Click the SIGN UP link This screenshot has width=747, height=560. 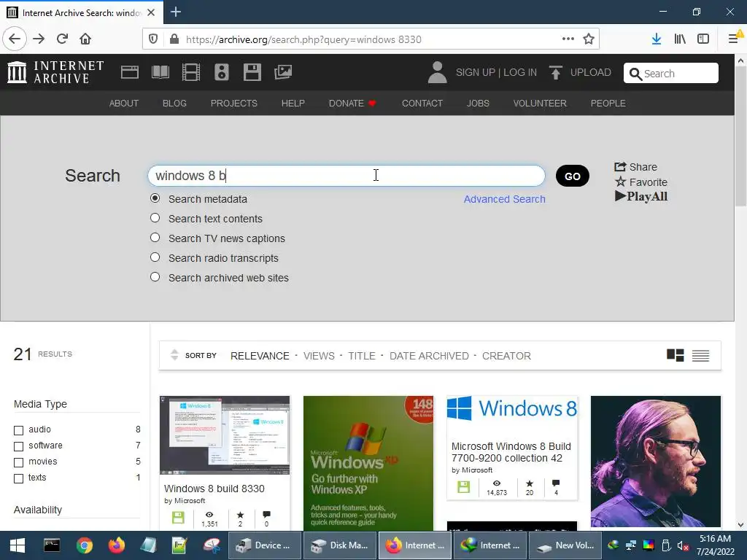(x=476, y=72)
